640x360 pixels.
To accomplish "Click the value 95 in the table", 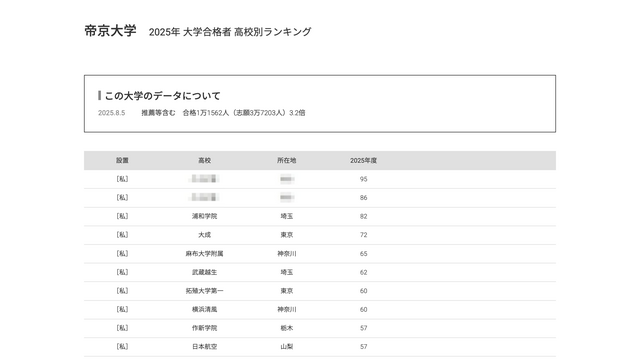I will click(363, 179).
